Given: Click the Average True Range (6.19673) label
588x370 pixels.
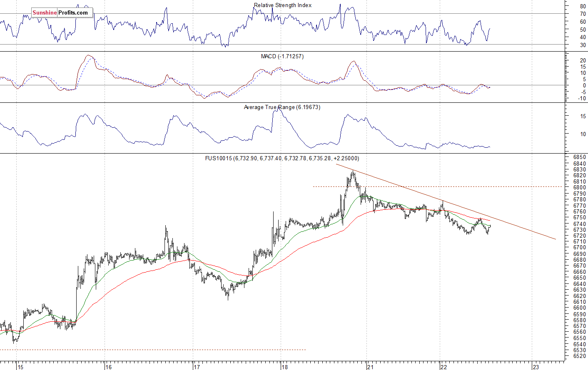Looking at the screenshot, I should point(282,107).
